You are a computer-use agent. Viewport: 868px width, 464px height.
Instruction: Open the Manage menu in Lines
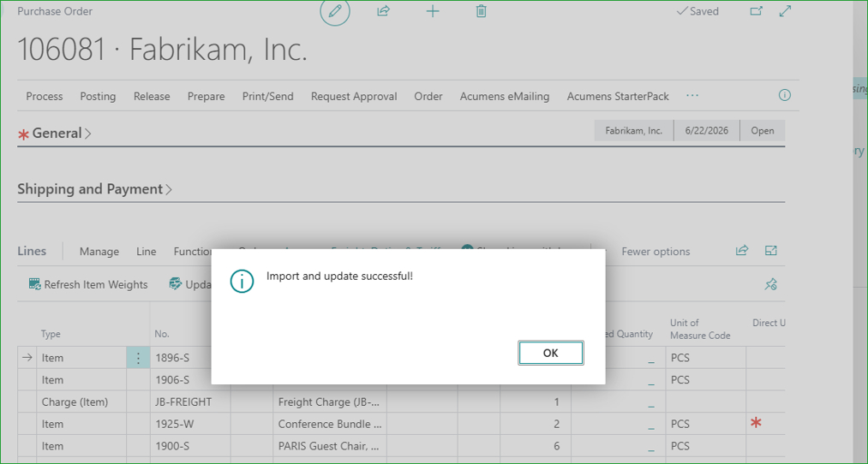[99, 252]
